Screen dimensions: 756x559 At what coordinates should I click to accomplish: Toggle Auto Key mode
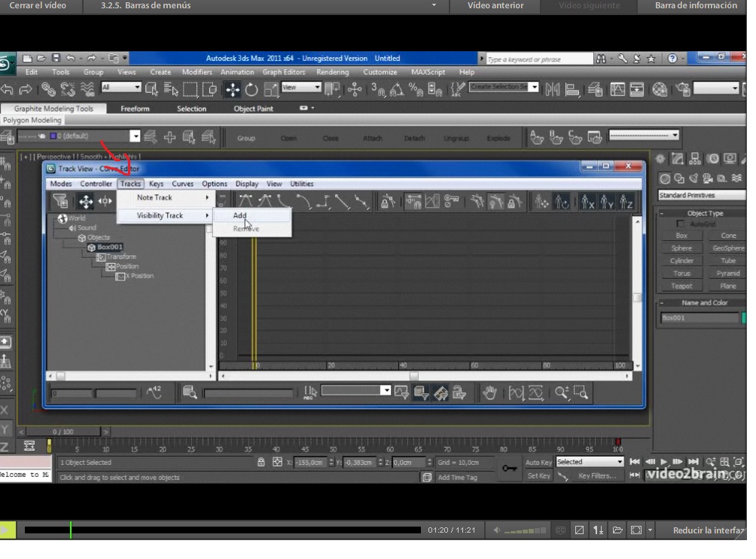(x=538, y=462)
